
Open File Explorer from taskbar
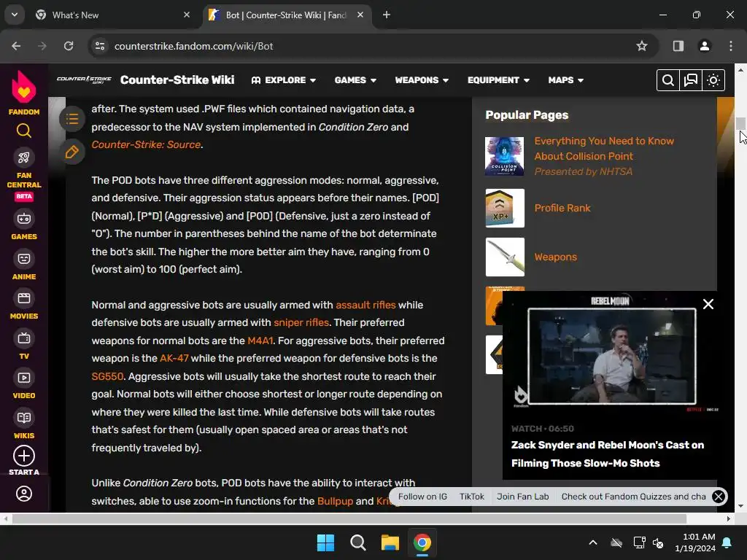coord(390,542)
